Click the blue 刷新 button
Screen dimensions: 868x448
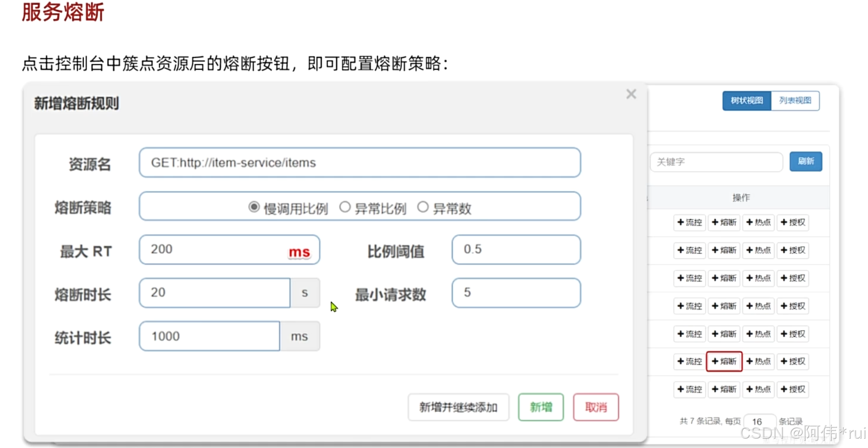[x=806, y=161]
